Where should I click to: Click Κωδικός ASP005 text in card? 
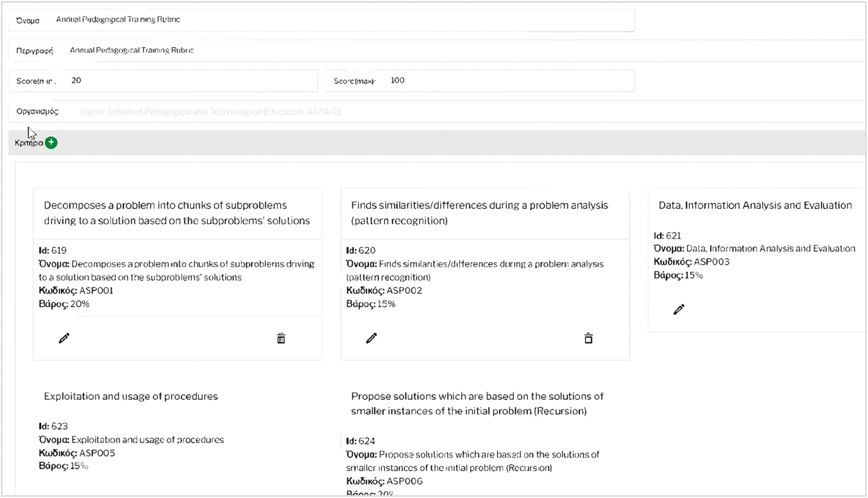coord(77,453)
